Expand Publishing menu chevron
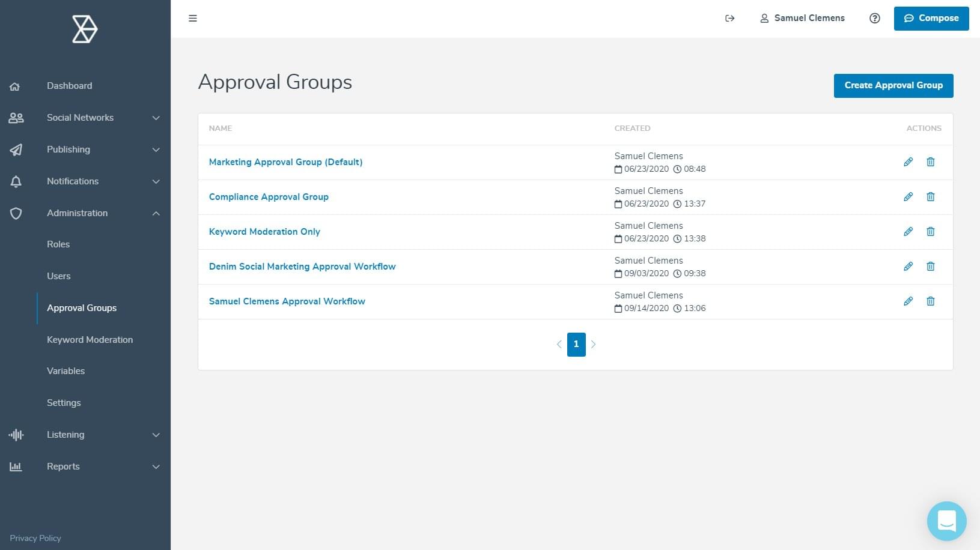 pos(156,150)
